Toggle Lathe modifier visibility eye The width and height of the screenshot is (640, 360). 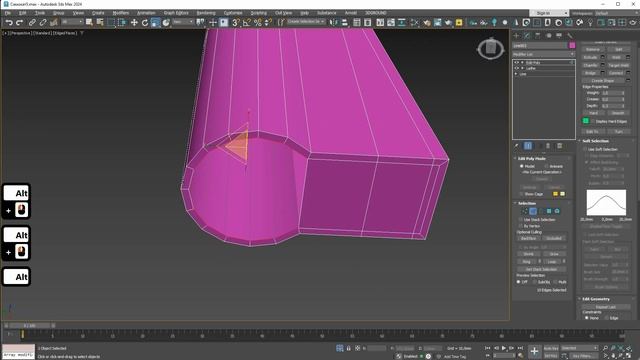pyautogui.click(x=516, y=68)
